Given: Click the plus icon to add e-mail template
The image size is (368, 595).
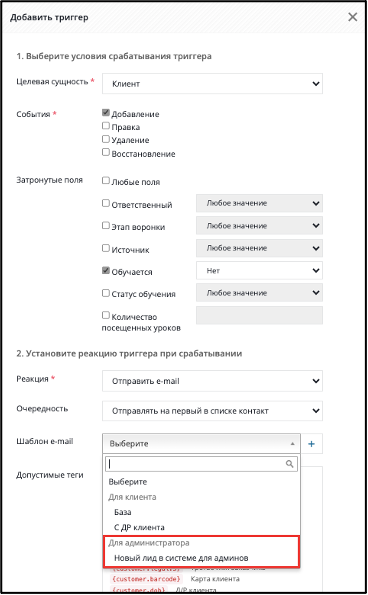Looking at the screenshot, I should [x=311, y=444].
